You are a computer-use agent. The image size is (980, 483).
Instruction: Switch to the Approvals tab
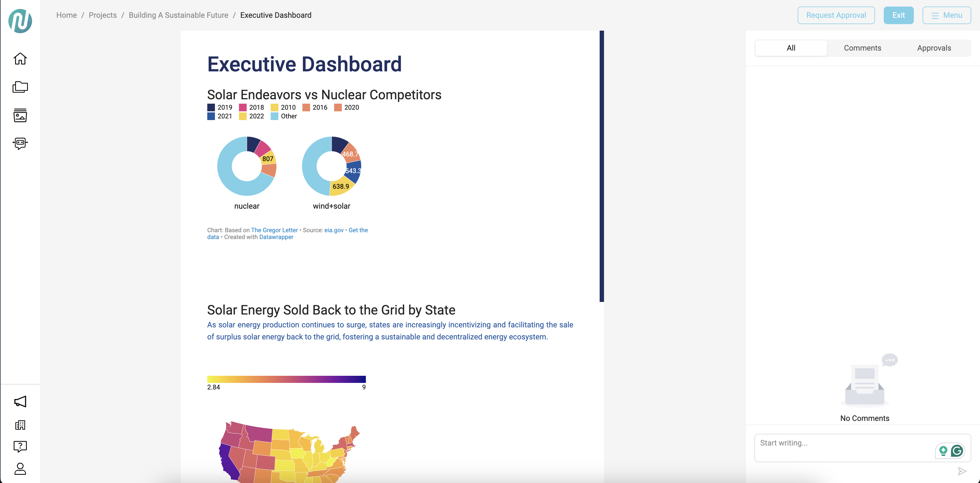click(x=934, y=48)
